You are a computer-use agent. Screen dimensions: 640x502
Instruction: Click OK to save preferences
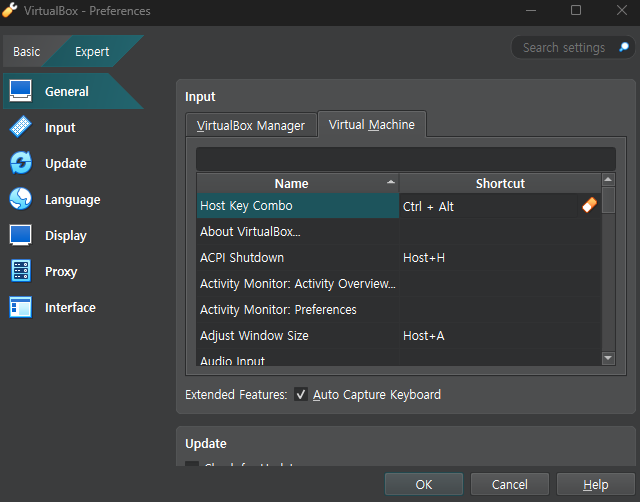tap(424, 484)
